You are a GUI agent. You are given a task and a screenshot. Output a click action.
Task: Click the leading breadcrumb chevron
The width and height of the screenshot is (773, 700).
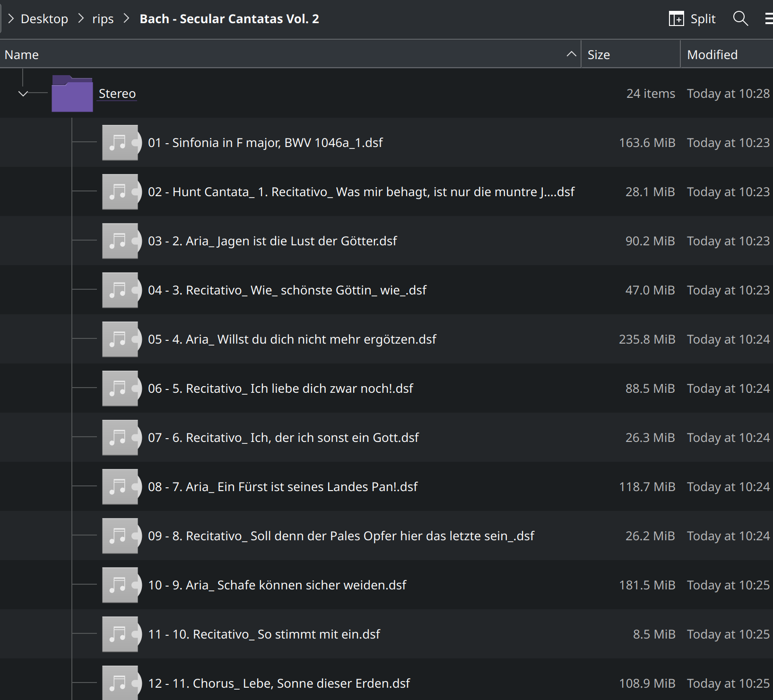coord(10,18)
